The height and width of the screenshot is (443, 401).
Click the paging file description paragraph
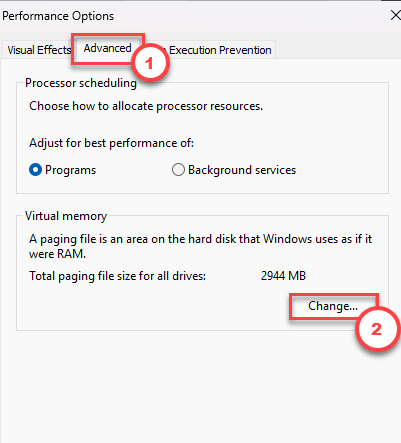pyautogui.click(x=200, y=246)
